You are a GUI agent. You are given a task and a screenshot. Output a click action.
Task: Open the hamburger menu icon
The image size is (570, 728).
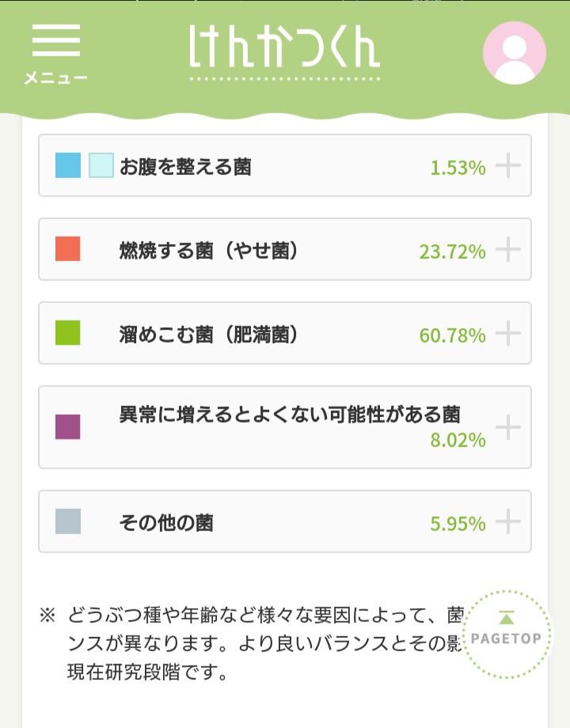(55, 40)
